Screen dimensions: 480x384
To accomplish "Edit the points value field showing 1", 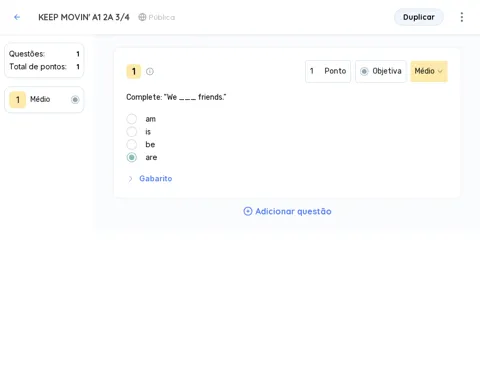I will coord(312,71).
